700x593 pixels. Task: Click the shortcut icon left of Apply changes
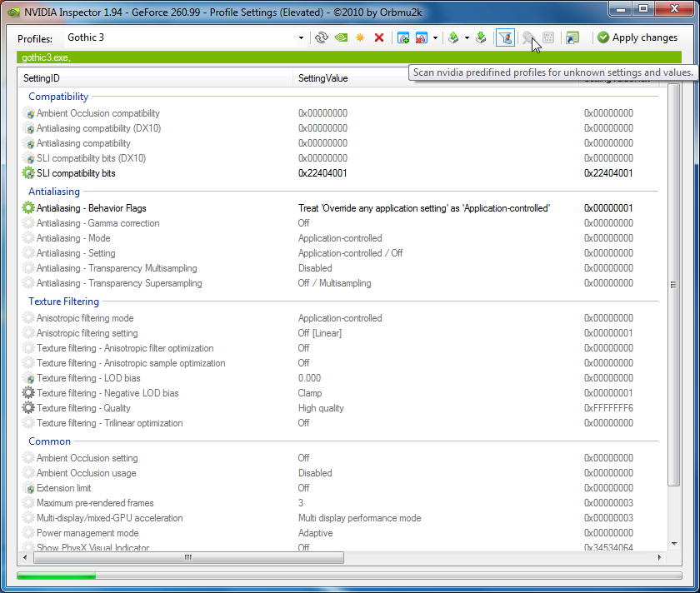572,37
